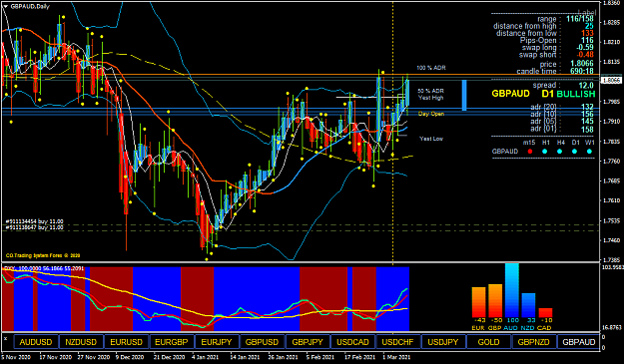Screen dimensions: 624x364
Task: Click the '9 Dec 2020' date label
Action: click(130, 357)
